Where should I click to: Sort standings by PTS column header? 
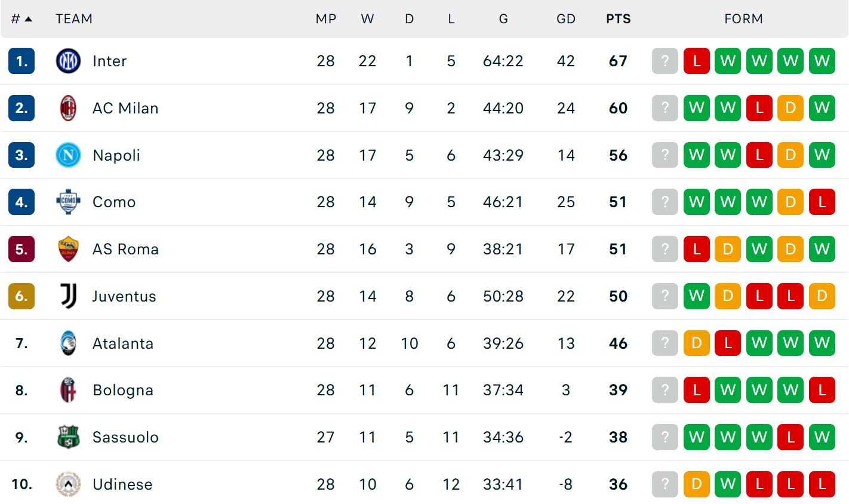[618, 19]
